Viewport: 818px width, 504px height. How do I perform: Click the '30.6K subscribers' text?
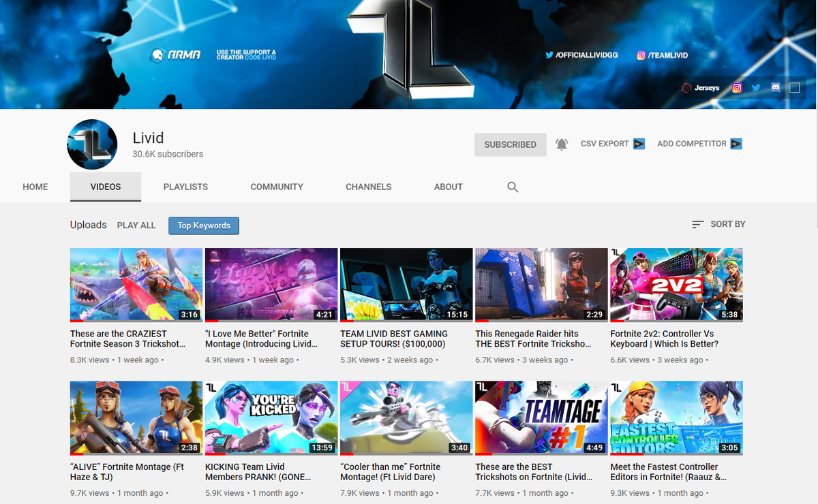[168, 155]
